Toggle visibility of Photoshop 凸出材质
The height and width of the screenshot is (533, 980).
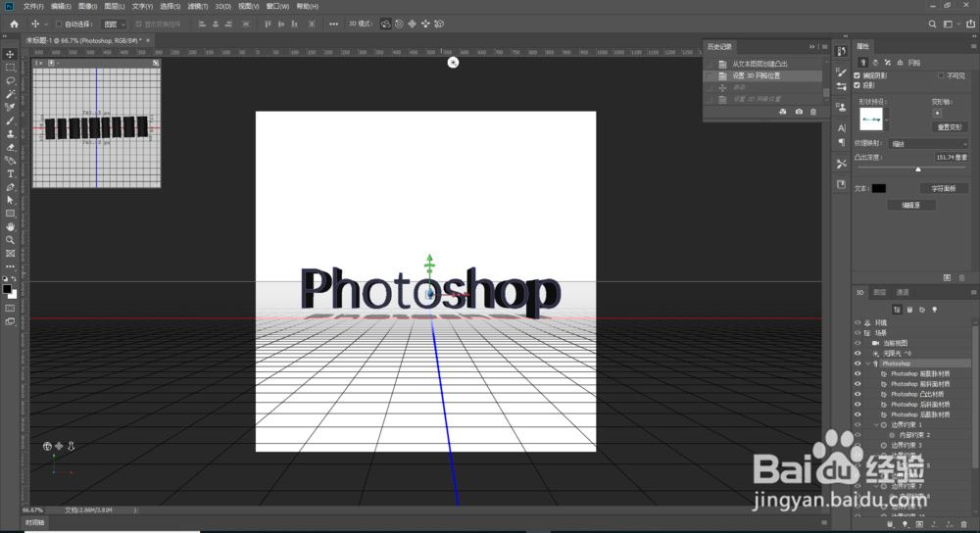(857, 394)
